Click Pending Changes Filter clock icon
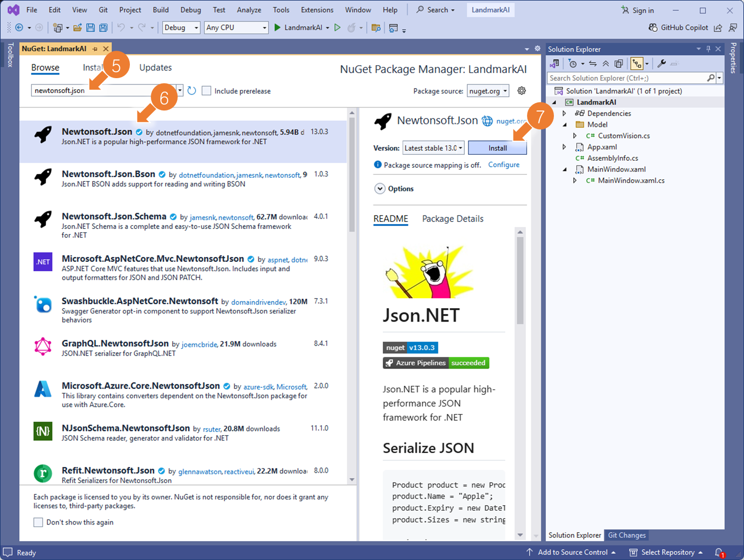This screenshot has width=744, height=560. pyautogui.click(x=573, y=64)
